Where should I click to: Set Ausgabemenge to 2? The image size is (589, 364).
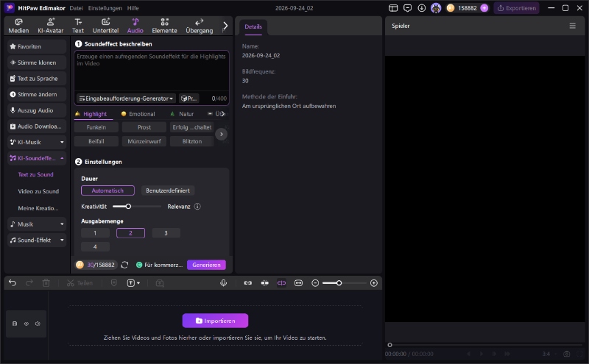point(131,233)
